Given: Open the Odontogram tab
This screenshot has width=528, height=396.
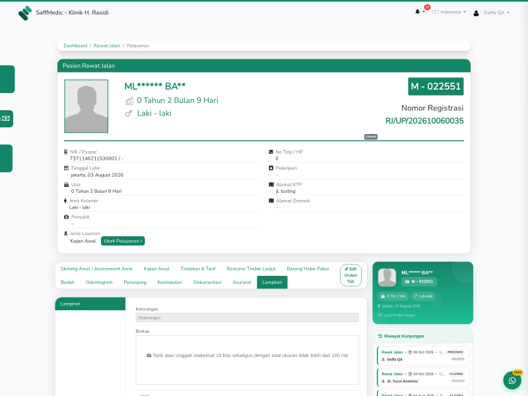Looking at the screenshot, I should pos(99,282).
